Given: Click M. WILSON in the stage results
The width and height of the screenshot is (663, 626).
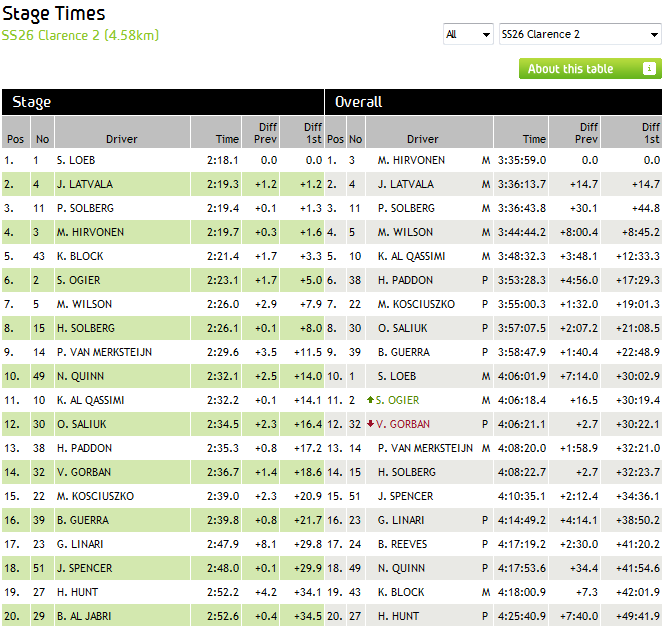Looking at the screenshot, I should (x=85, y=304).
